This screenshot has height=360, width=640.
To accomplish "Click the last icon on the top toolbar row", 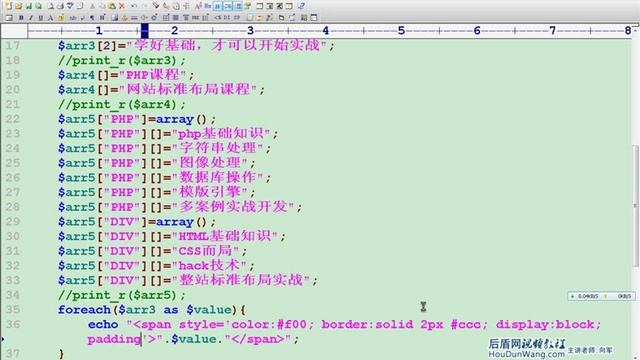I will [301, 6].
